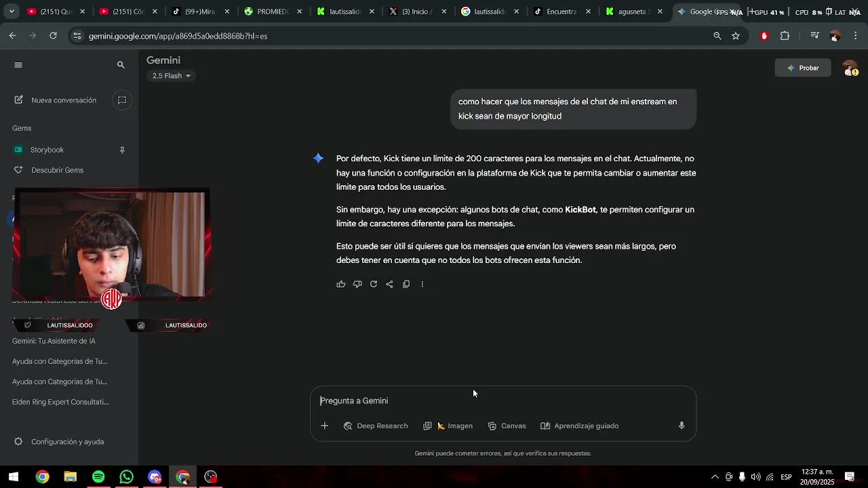The width and height of the screenshot is (868, 488).
Task: Unpin Storybook with the pin icon
Action: point(122,150)
